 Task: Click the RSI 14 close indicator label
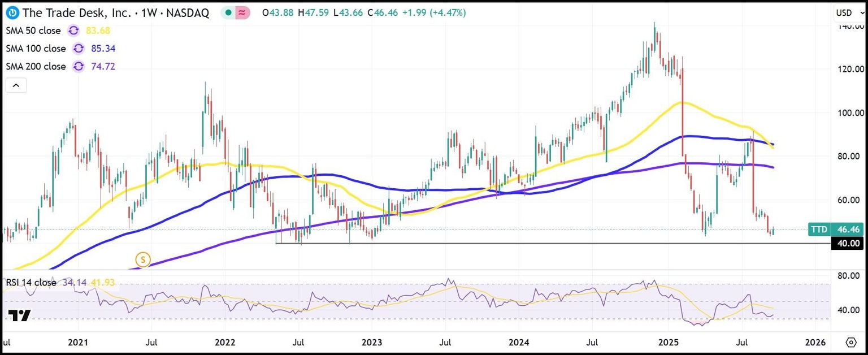31,282
